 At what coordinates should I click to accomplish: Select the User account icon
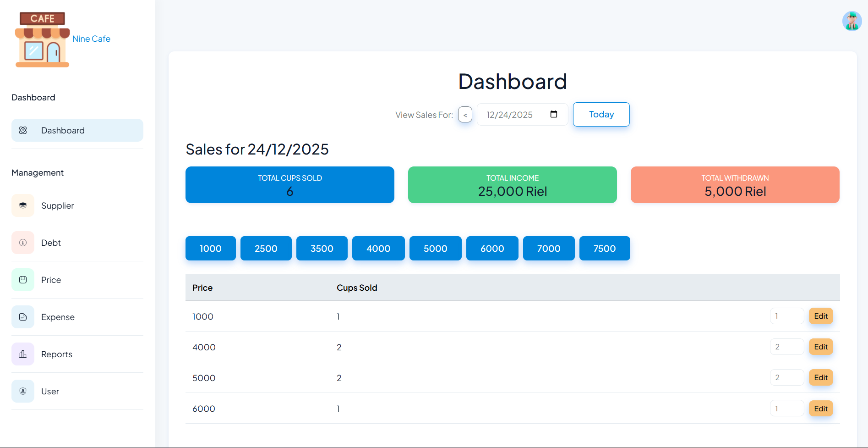point(23,391)
